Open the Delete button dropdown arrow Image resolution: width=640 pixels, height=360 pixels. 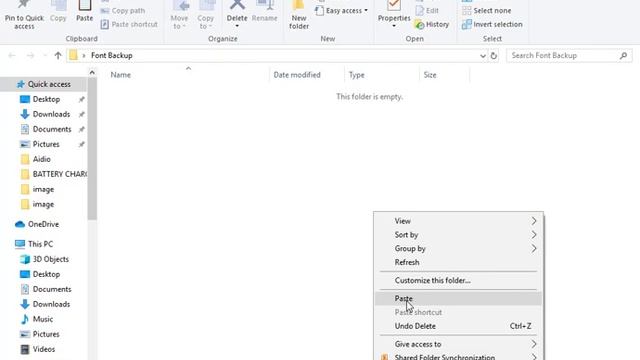[x=237, y=27]
